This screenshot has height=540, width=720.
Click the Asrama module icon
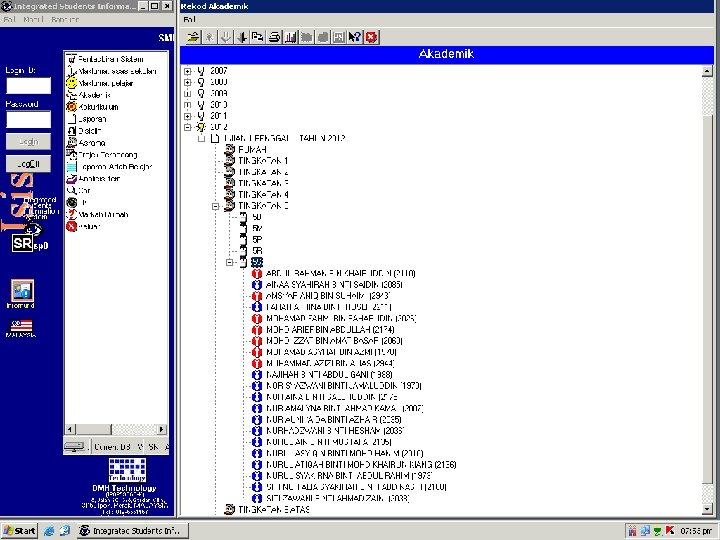point(72,142)
